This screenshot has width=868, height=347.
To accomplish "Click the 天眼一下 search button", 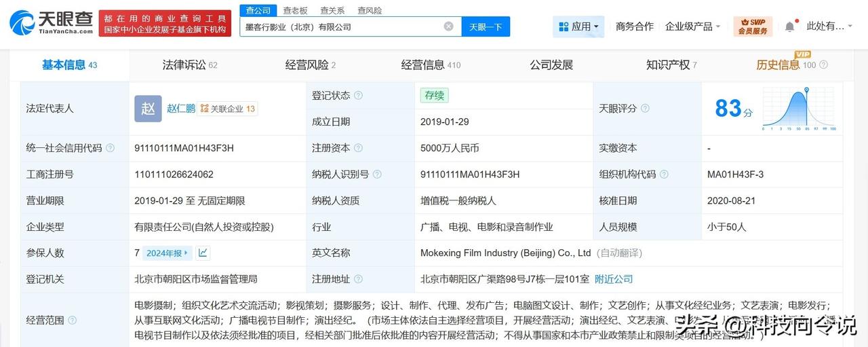I will (486, 26).
